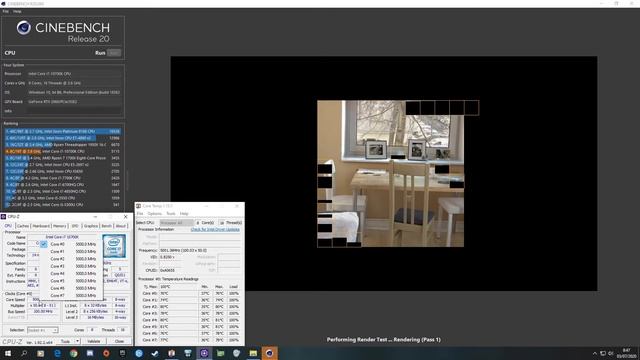Click the CPU-Z title bar icon
Viewport: 640px width, 360px height.
point(3,217)
